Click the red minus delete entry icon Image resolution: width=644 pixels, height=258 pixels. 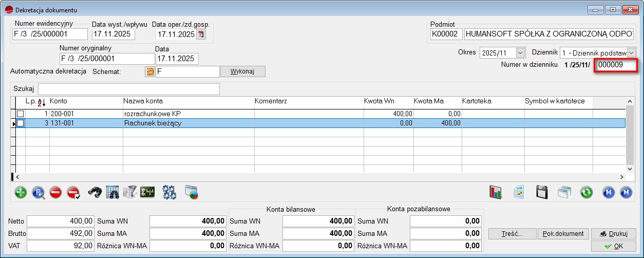coord(55,193)
